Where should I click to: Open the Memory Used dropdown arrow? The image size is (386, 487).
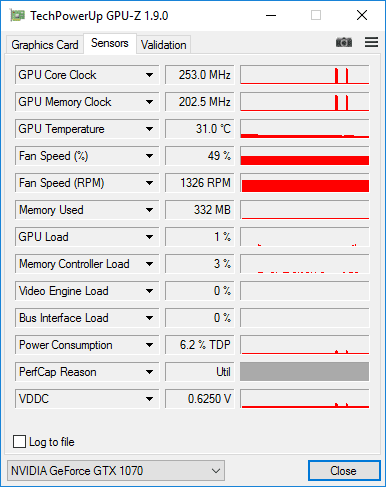tap(149, 210)
